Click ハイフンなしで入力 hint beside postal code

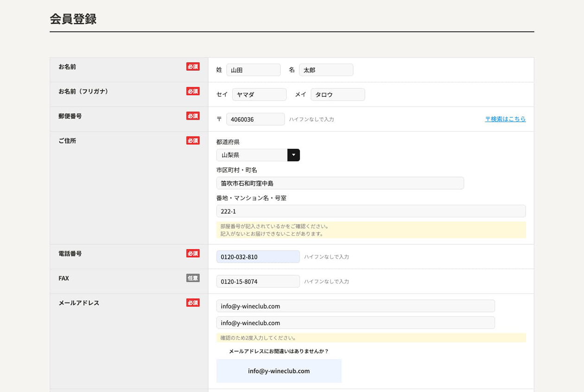point(311,119)
